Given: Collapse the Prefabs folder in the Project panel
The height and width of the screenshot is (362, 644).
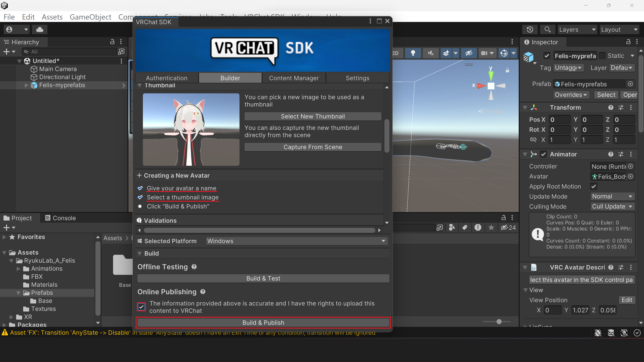Looking at the screenshot, I should click(19, 293).
